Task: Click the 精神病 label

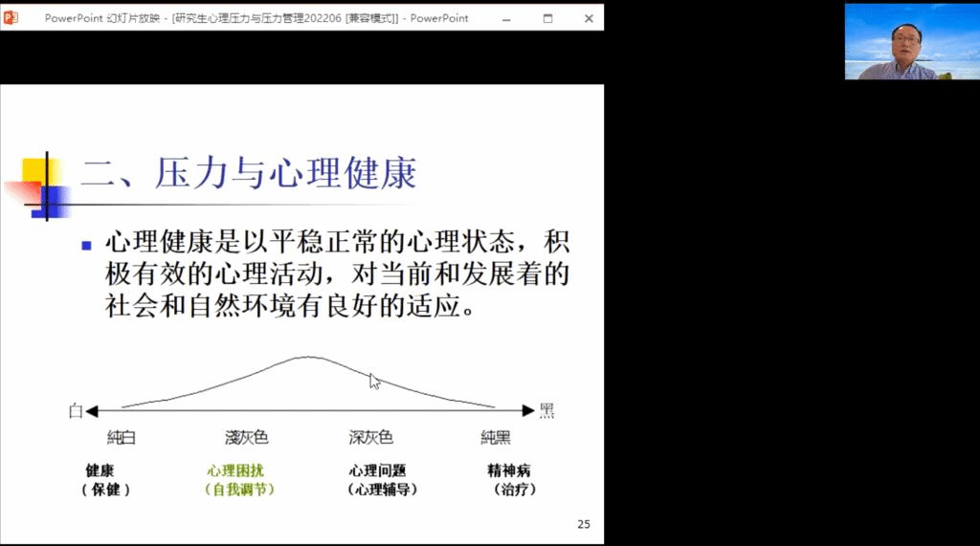Action: (509, 470)
